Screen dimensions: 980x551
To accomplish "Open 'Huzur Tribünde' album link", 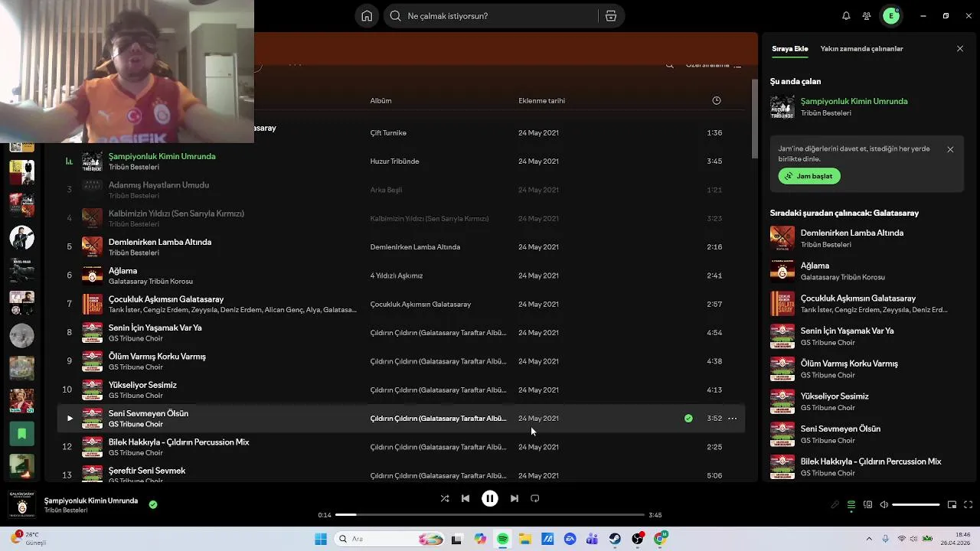I will 394,161.
